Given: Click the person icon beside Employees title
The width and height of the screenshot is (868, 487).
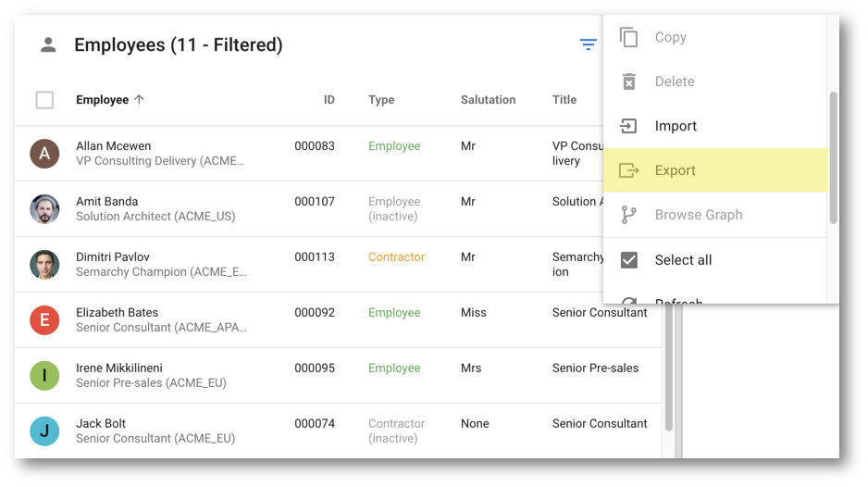Looking at the screenshot, I should click(48, 44).
